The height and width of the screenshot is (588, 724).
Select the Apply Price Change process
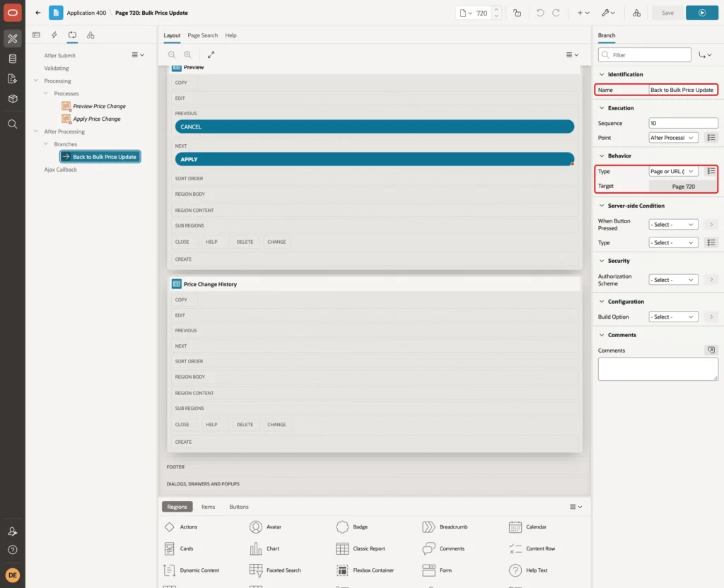pyautogui.click(x=96, y=119)
